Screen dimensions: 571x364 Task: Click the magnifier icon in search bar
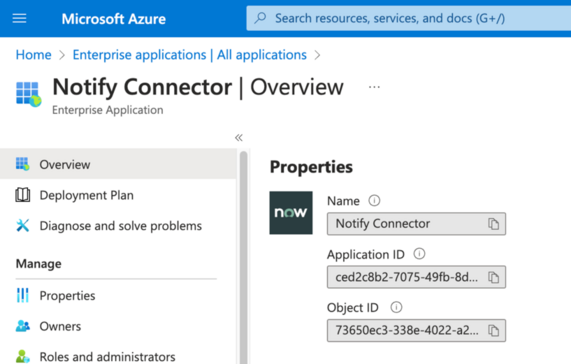[x=260, y=18]
